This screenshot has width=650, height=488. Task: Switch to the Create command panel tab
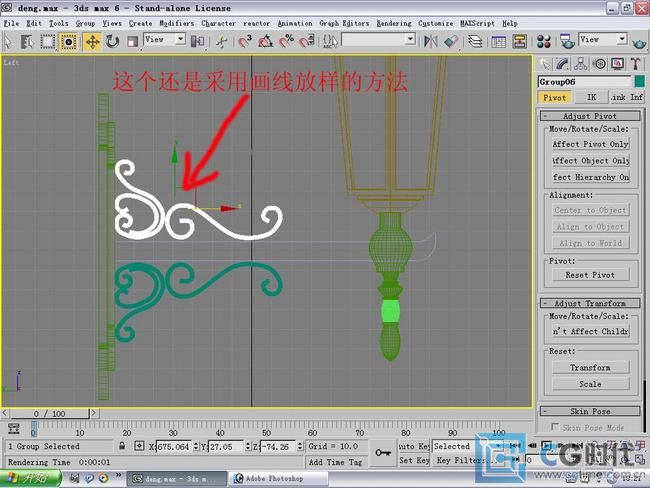pos(544,64)
